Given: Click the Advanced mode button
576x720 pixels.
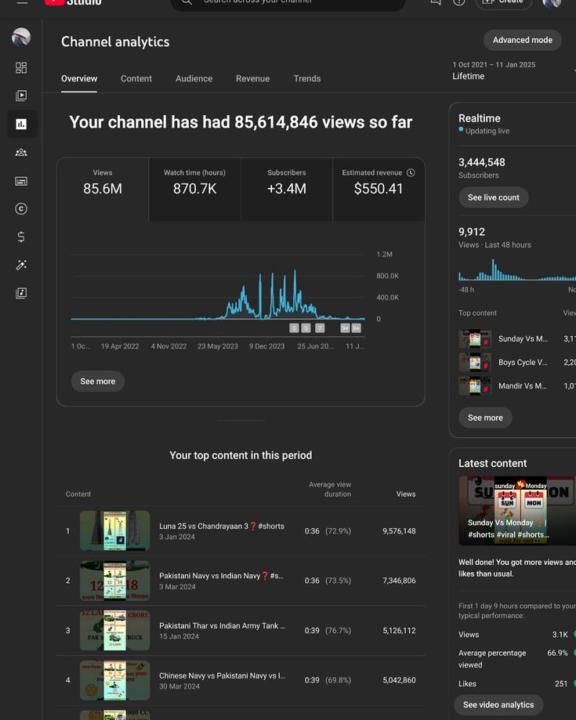Looking at the screenshot, I should 522,40.
